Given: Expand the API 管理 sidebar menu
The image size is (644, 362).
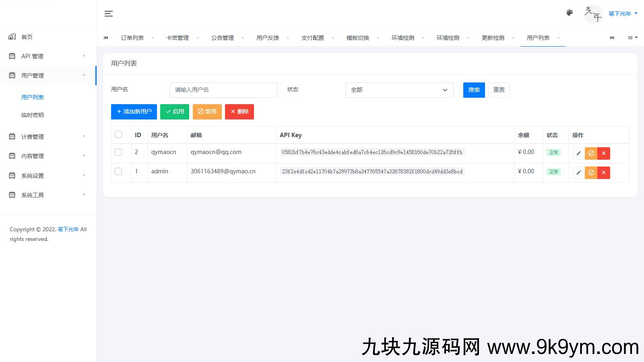Looking at the screenshot, I should click(x=47, y=56).
